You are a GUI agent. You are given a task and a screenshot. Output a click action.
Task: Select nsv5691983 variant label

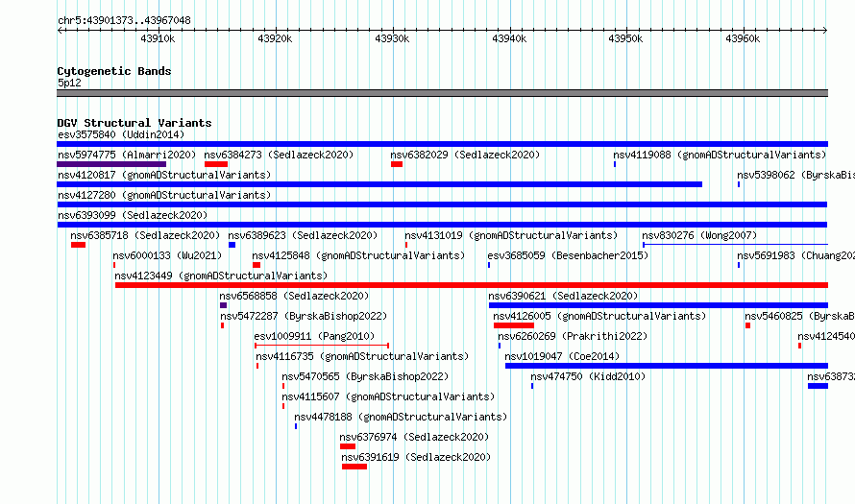795,255
